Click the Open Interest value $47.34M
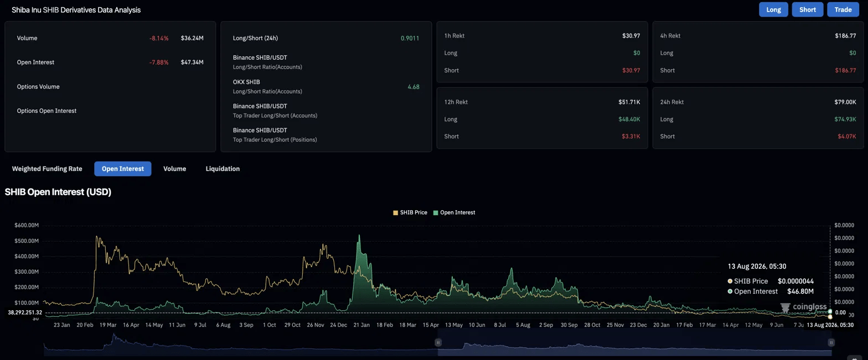The height and width of the screenshot is (360, 868). coord(192,62)
